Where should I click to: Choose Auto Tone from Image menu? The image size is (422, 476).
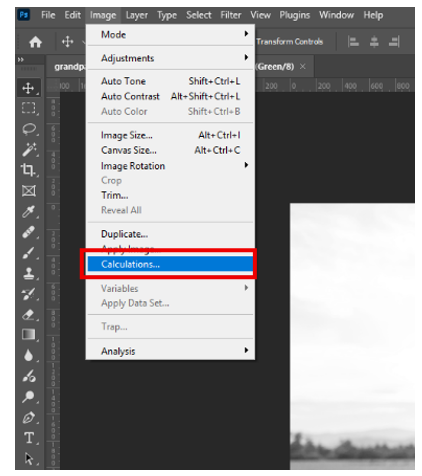pyautogui.click(x=170, y=81)
